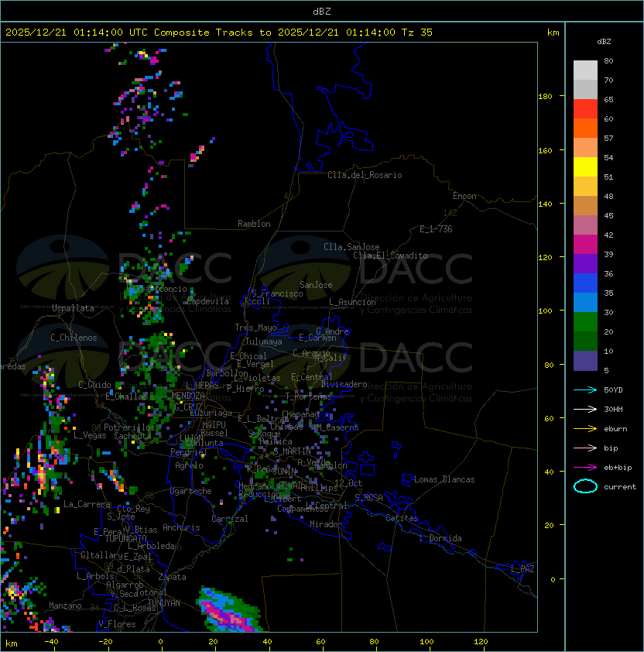Click the white 30HM arrow in legend

(585, 409)
